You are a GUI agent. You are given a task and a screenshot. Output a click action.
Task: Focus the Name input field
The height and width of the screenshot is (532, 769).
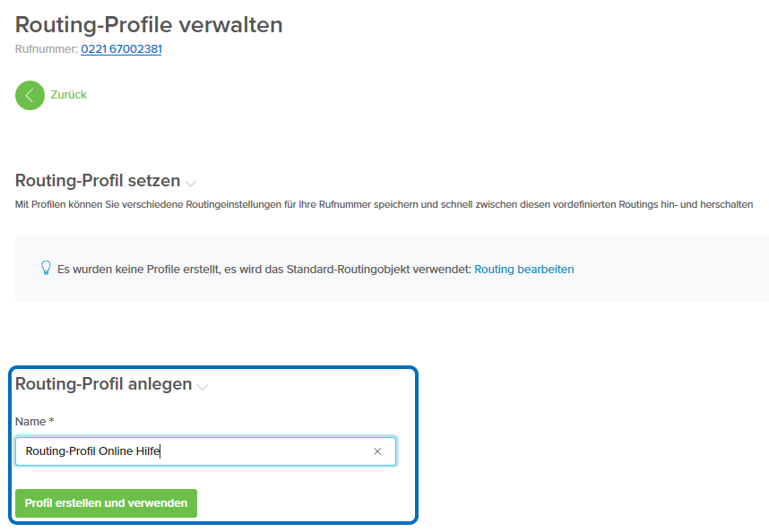tap(205, 451)
